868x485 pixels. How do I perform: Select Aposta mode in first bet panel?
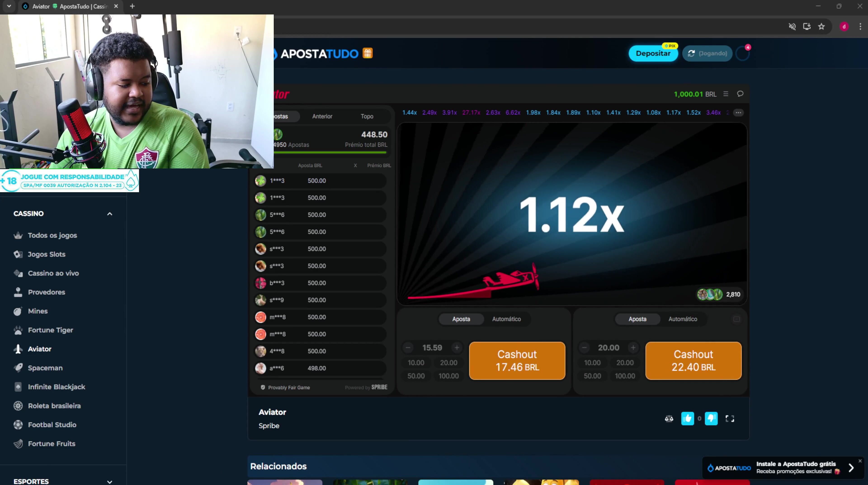(x=461, y=319)
